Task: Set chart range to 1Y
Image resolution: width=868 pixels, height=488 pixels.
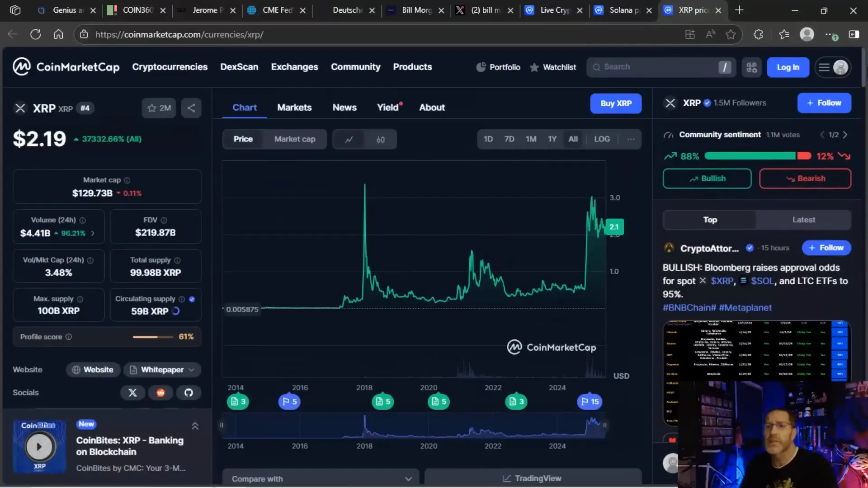Action: click(552, 139)
